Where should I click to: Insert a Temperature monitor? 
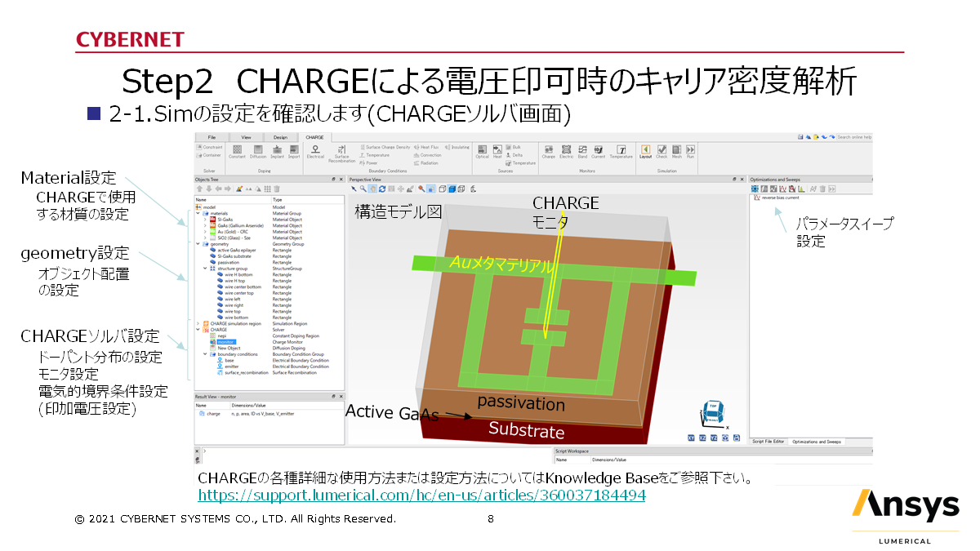tap(621, 152)
